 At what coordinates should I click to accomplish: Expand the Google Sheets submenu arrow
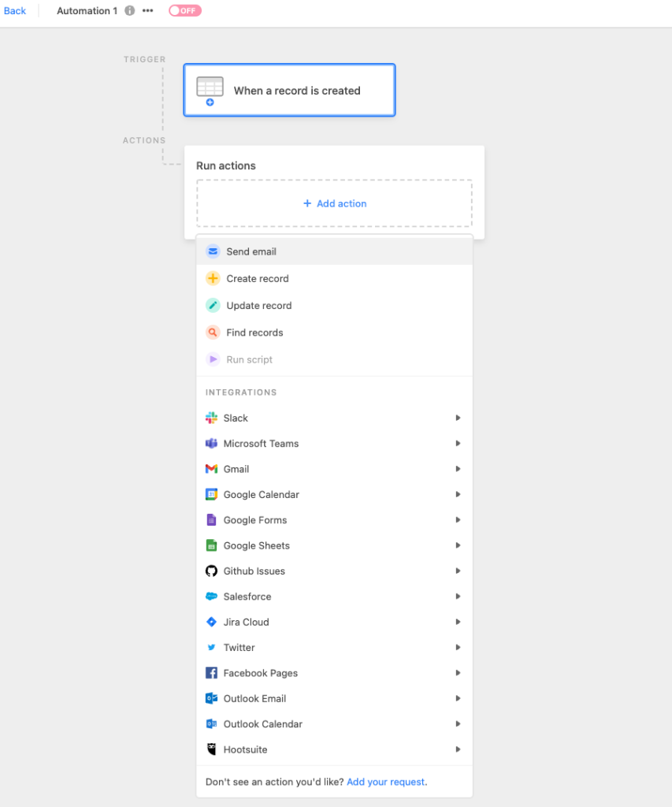coord(458,545)
